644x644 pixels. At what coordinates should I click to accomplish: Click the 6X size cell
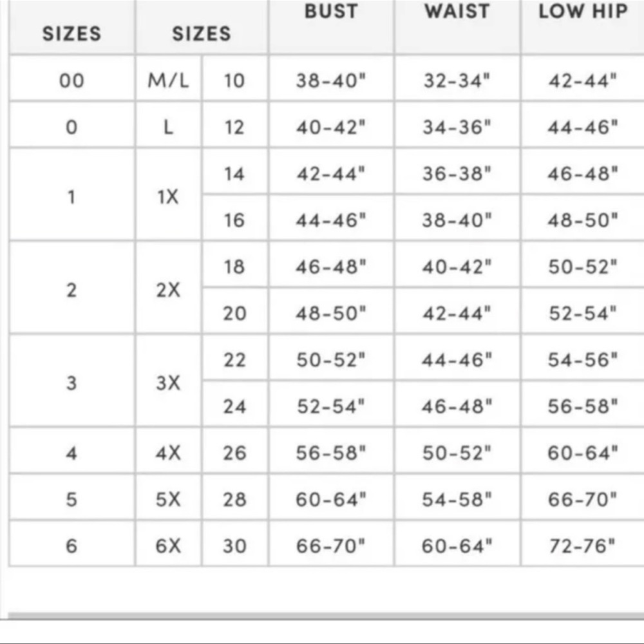pos(168,546)
